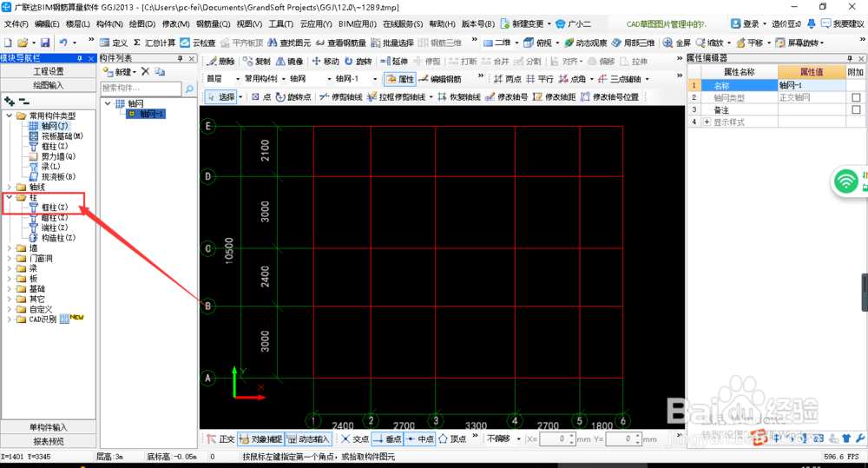Open 局部三维 partial 3D view

(634, 43)
